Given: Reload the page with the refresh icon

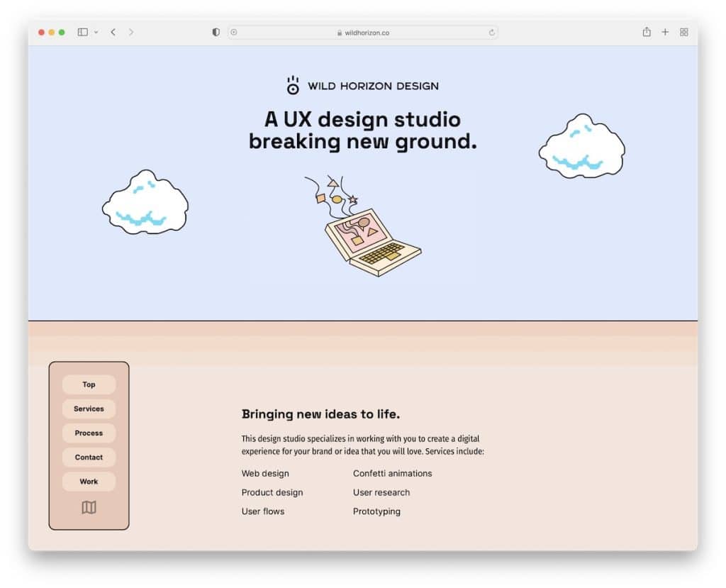Looking at the screenshot, I should (491, 33).
